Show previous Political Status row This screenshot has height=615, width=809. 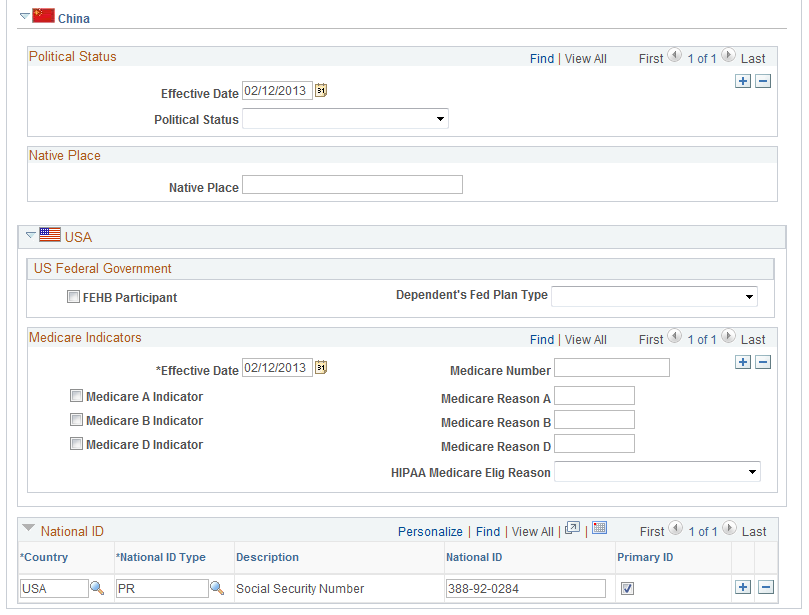point(674,55)
